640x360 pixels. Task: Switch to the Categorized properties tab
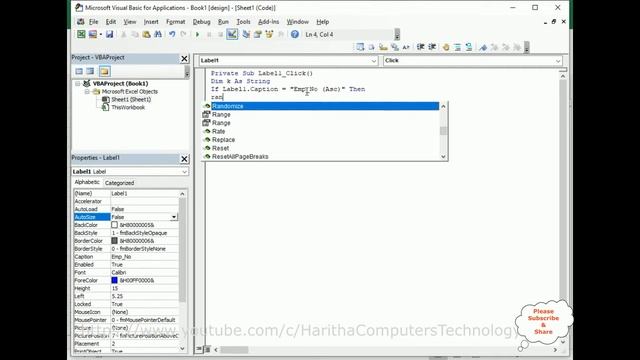pos(120,183)
